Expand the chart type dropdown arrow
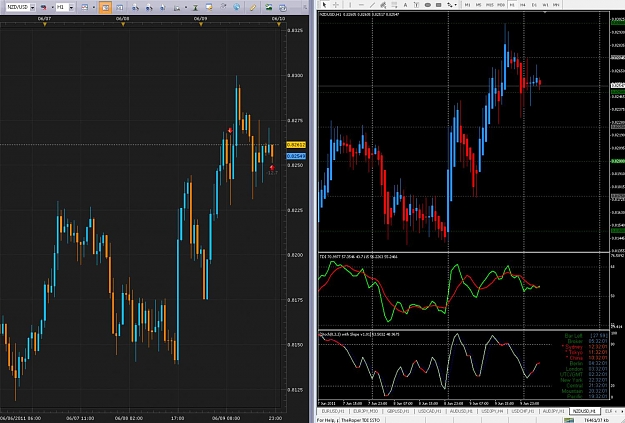 point(94,7)
